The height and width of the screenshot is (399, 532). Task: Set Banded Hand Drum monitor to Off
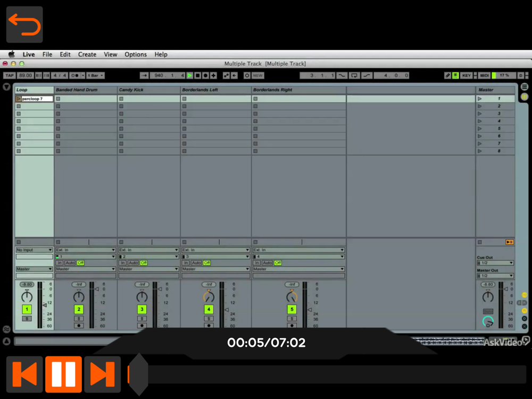[x=80, y=263]
